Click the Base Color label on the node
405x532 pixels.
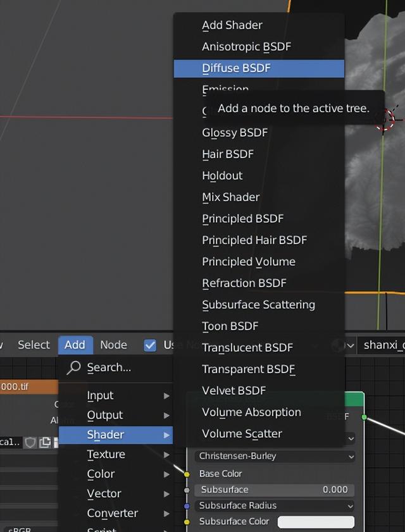pyautogui.click(x=221, y=474)
